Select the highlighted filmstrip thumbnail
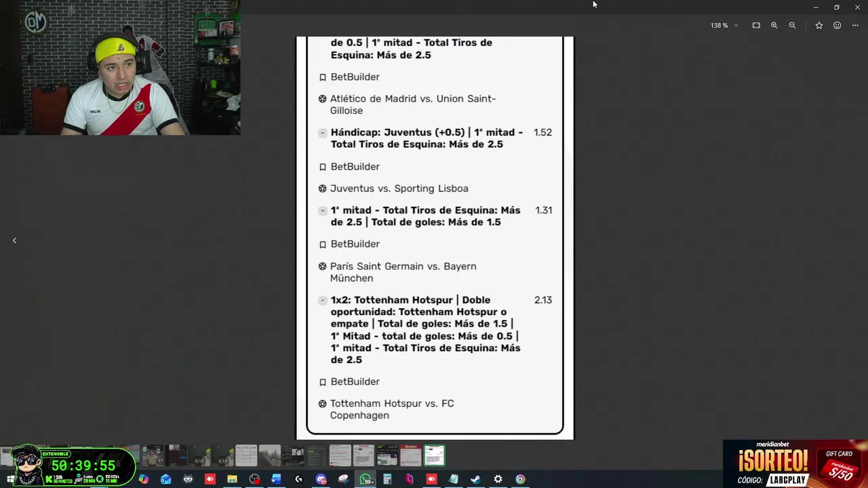 tap(435, 455)
